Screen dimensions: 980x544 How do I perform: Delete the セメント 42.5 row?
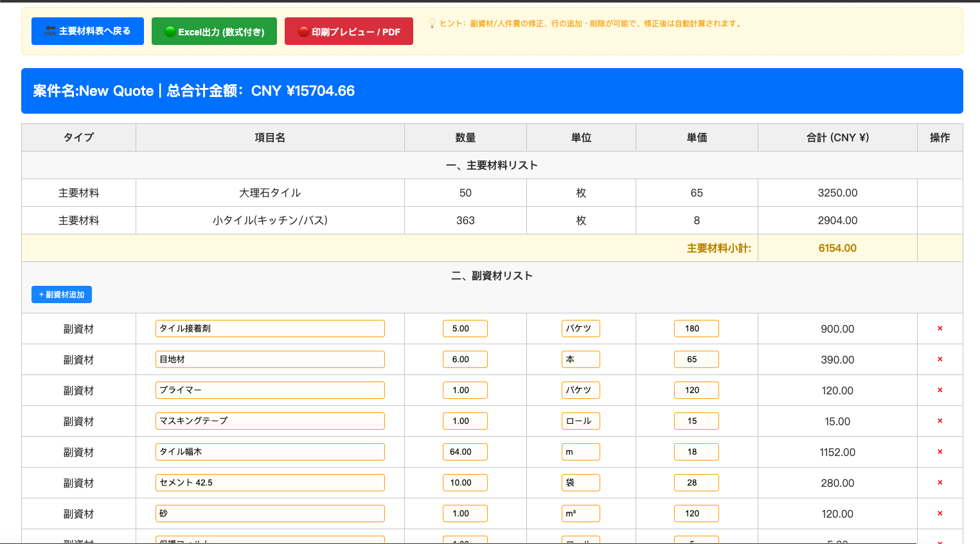940,482
